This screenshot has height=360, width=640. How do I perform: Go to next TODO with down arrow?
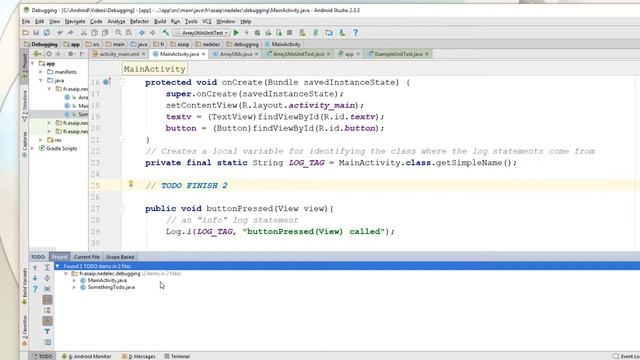coord(35,278)
